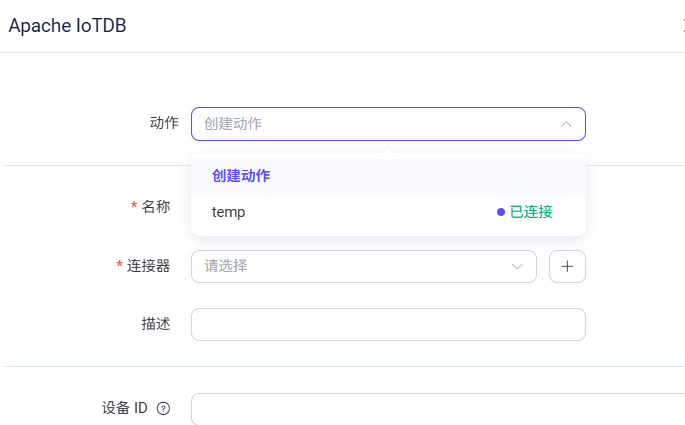Click the 动作 combo box showing 创建动作

[388, 124]
